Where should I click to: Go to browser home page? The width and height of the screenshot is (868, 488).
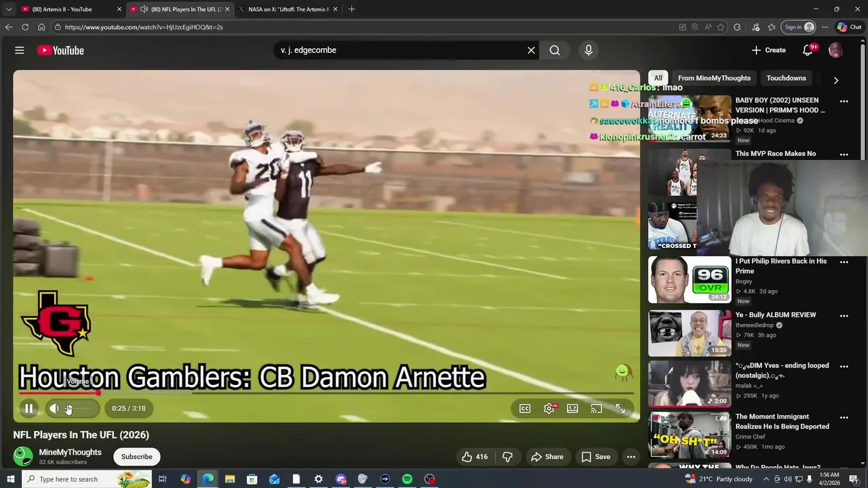click(41, 27)
